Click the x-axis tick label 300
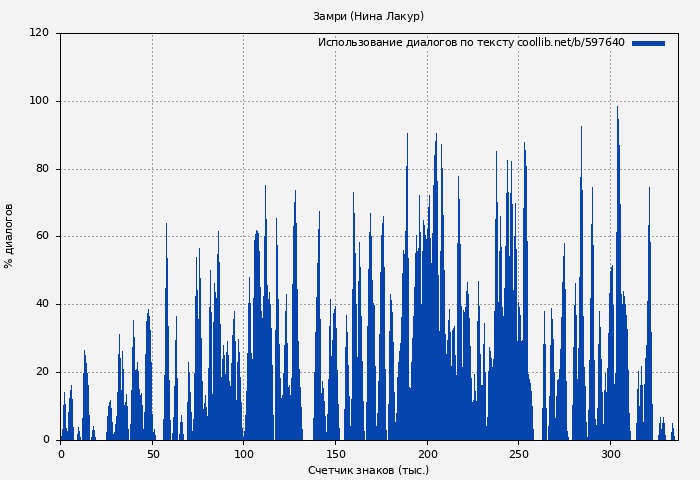The height and width of the screenshot is (480, 700). pyautogui.click(x=611, y=454)
